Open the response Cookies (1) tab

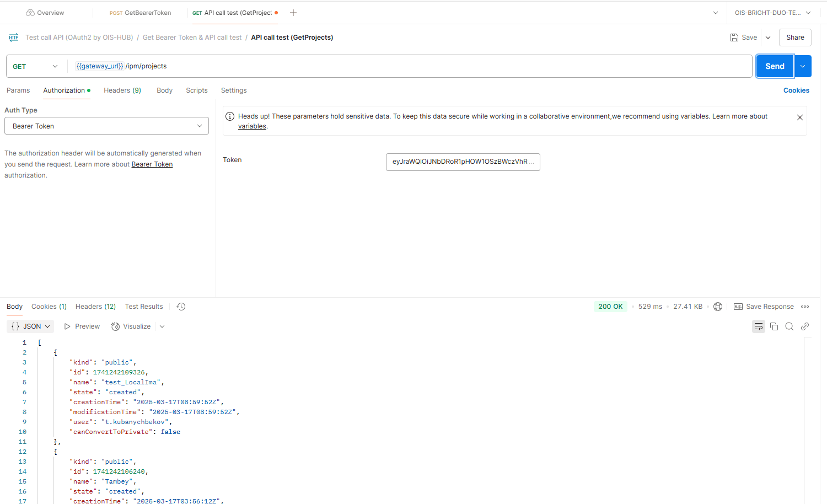pyautogui.click(x=49, y=307)
